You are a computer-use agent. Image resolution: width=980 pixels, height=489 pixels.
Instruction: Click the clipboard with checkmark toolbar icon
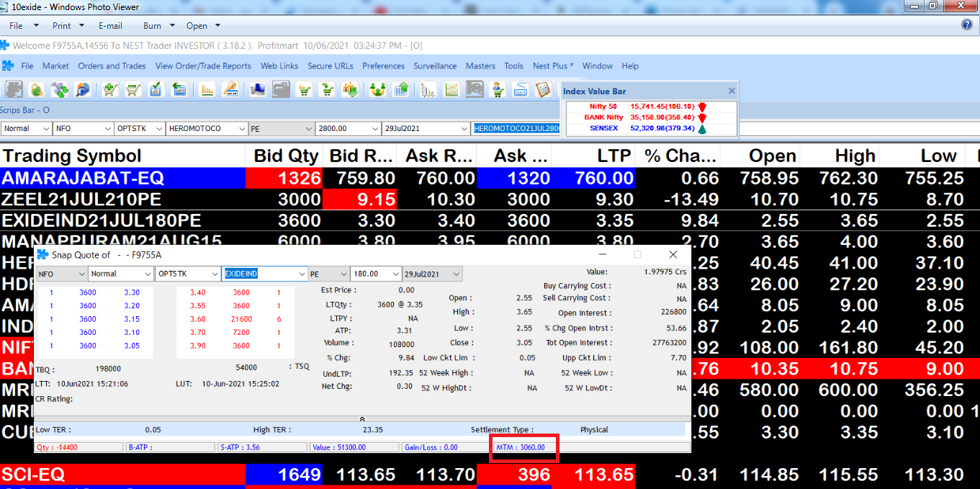[133, 89]
